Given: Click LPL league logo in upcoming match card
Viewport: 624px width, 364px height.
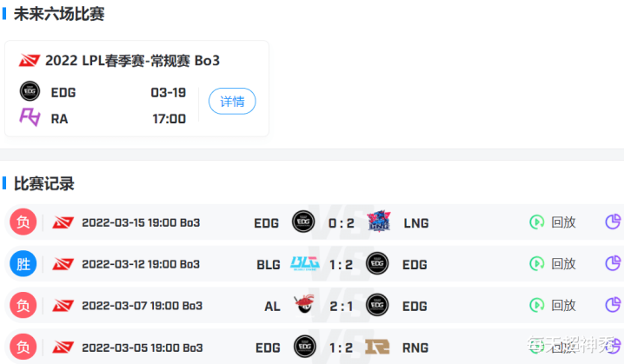Looking at the screenshot, I should click(x=30, y=61).
